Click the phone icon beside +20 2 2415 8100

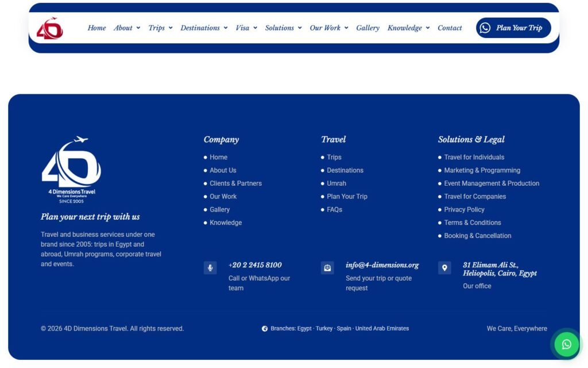[x=210, y=268]
